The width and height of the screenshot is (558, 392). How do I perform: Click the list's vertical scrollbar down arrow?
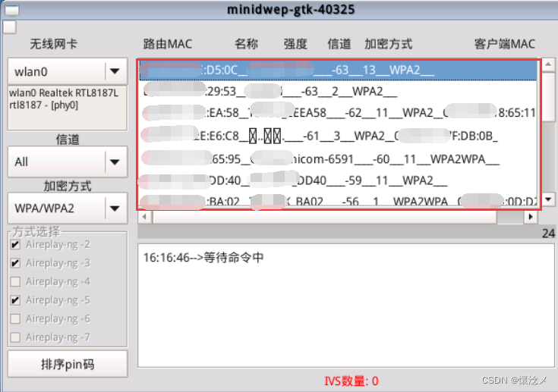point(548,199)
